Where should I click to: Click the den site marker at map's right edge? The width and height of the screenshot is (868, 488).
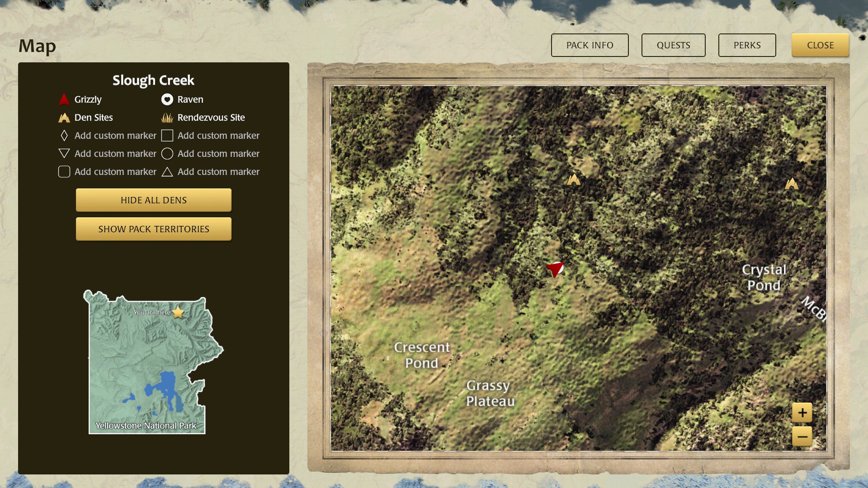791,183
